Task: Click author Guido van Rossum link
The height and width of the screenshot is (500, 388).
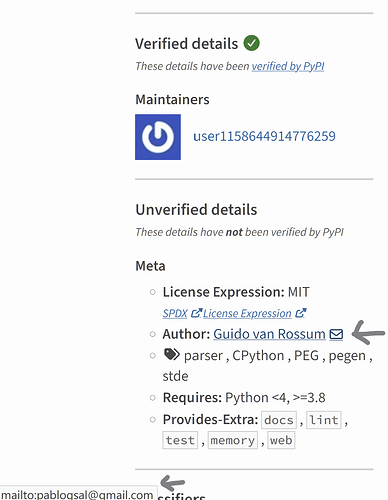Action: click(269, 334)
